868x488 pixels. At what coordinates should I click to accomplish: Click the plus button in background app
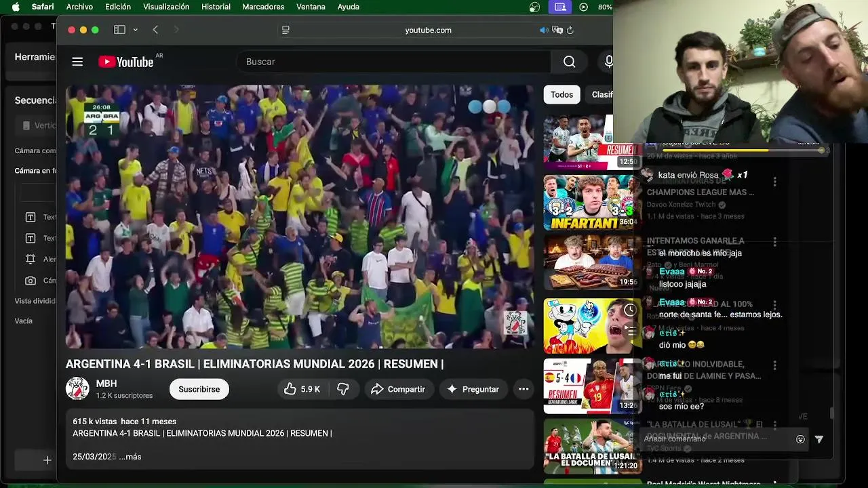[x=47, y=460]
